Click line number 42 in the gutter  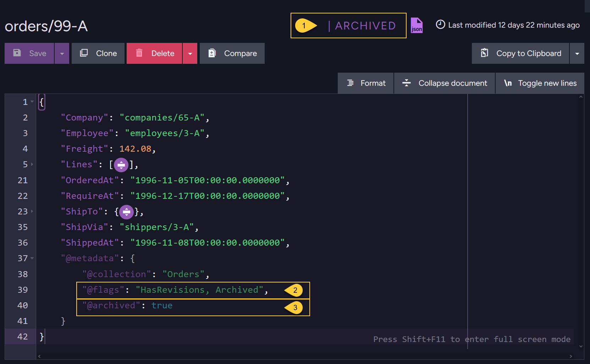tap(22, 337)
